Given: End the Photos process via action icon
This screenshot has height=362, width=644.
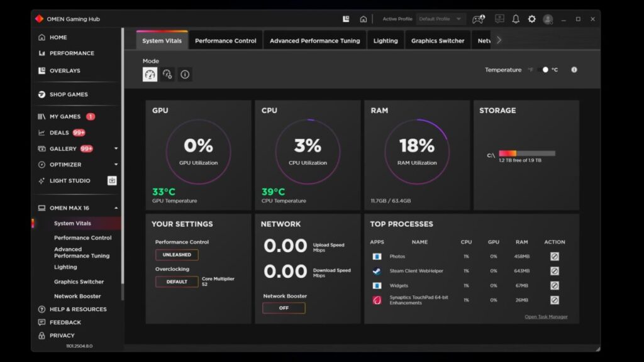Looking at the screenshot, I should 555,256.
